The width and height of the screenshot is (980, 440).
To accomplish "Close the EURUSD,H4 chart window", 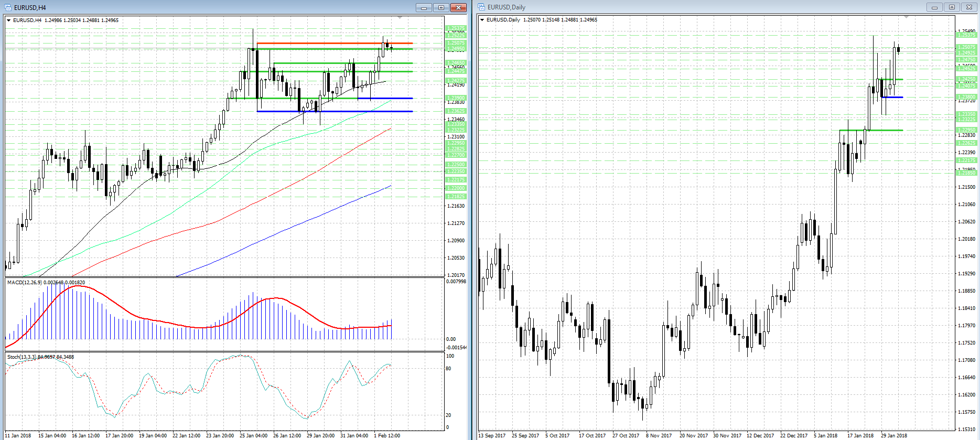I will pyautogui.click(x=458, y=7).
